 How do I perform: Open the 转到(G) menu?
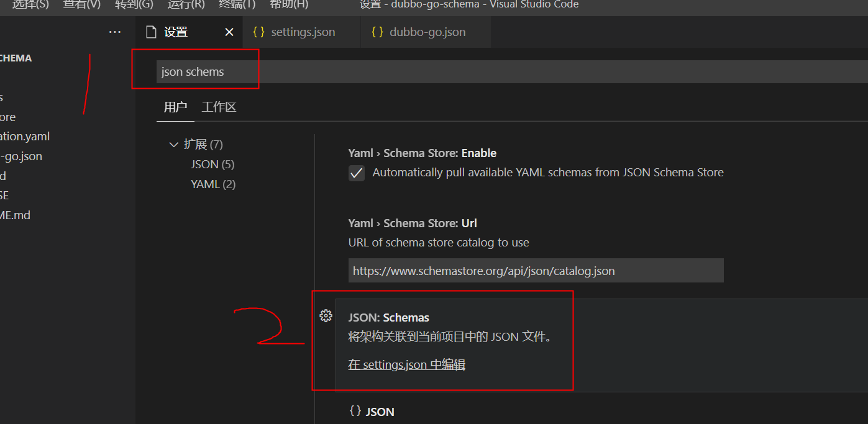click(134, 4)
